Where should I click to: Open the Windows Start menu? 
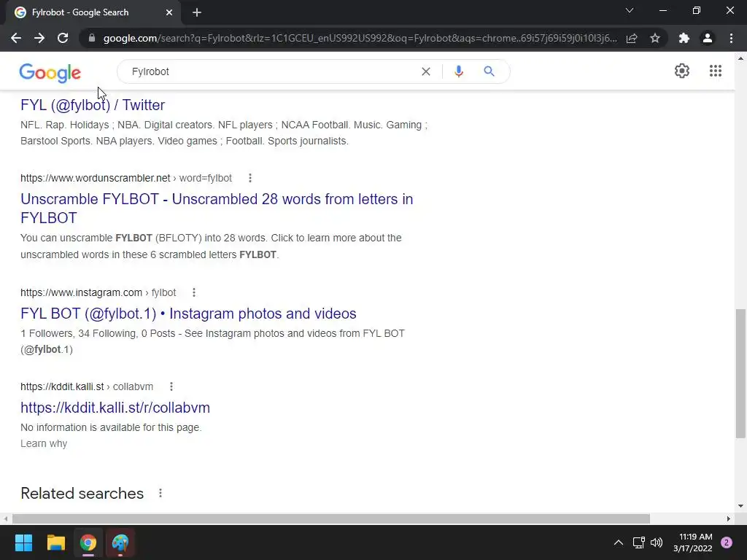[23, 542]
